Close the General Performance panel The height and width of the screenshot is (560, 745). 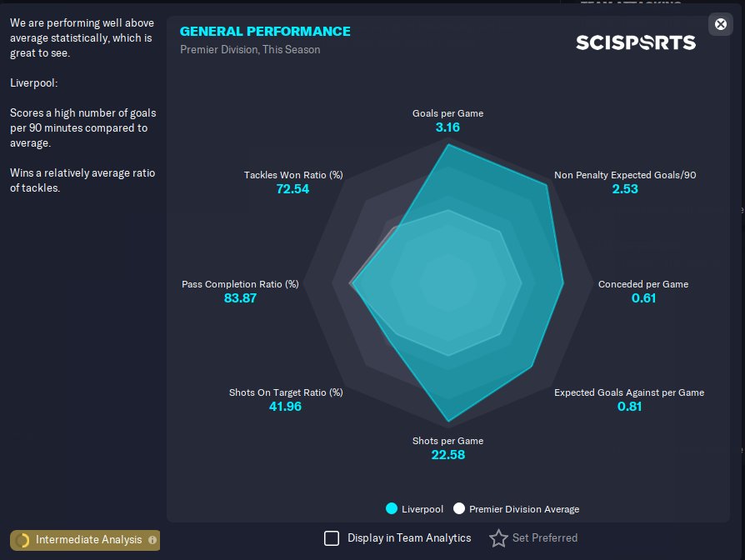721,24
